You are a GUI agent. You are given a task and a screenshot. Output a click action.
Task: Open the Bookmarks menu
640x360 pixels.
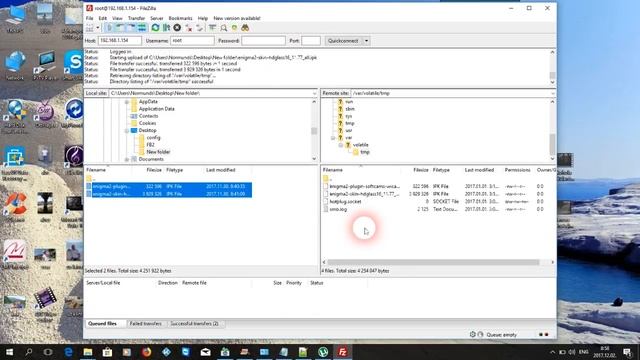180,18
